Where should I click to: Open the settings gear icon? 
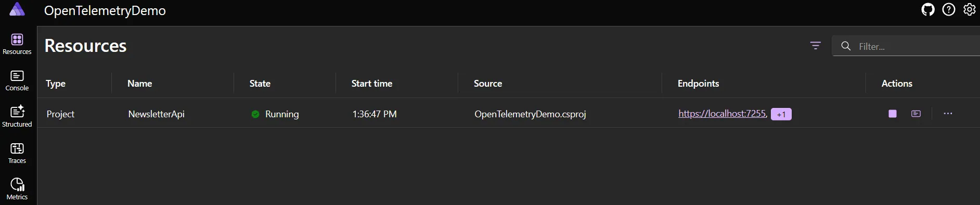point(970,9)
